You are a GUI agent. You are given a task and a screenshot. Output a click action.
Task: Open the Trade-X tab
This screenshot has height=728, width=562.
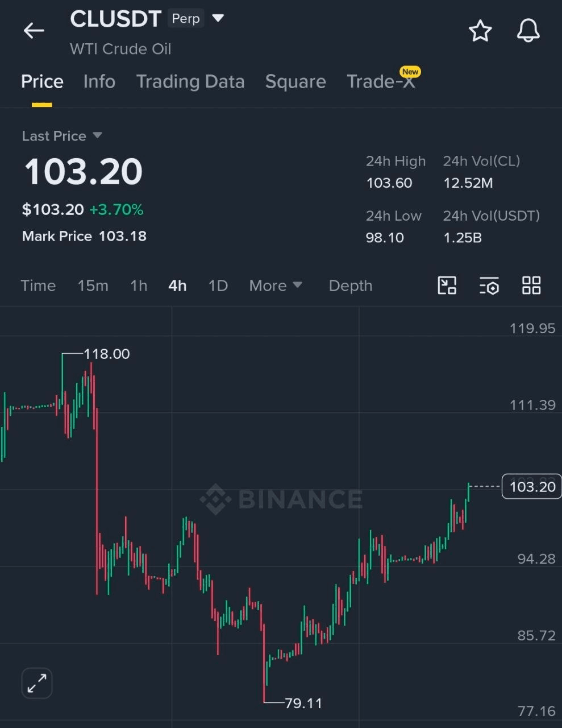[380, 82]
